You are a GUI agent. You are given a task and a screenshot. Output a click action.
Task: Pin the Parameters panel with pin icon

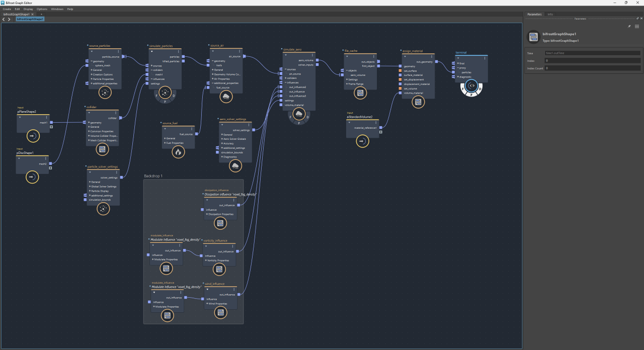630,26
